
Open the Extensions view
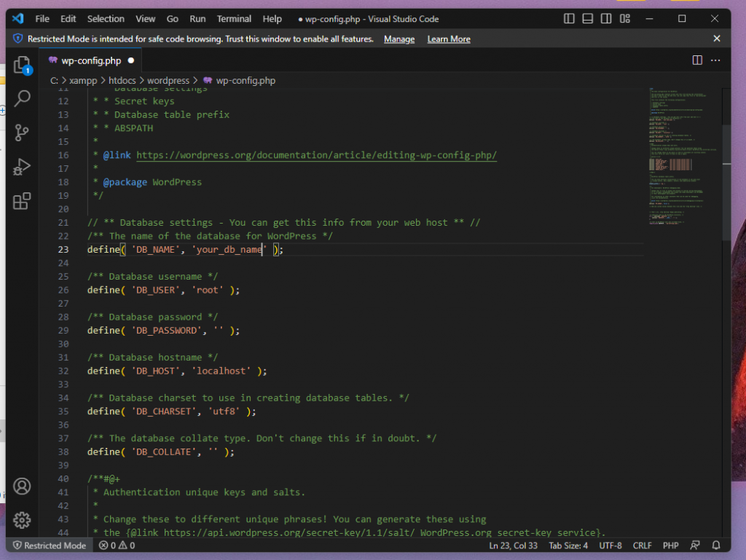(22, 201)
